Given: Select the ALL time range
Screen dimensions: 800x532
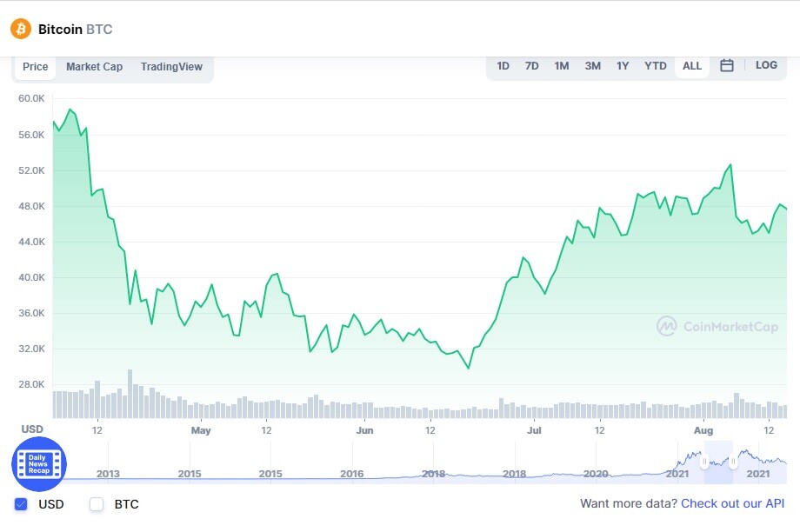Looking at the screenshot, I should (x=692, y=66).
